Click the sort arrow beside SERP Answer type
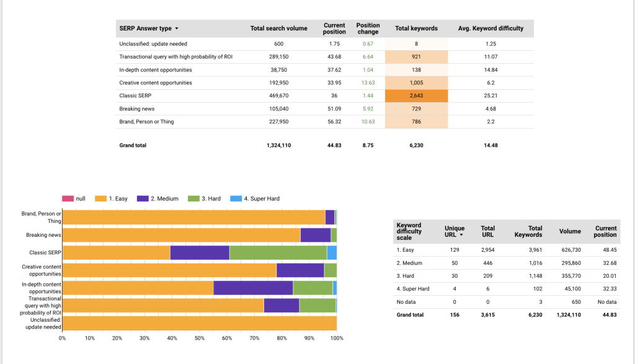The height and width of the screenshot is (364, 635). 177,29
